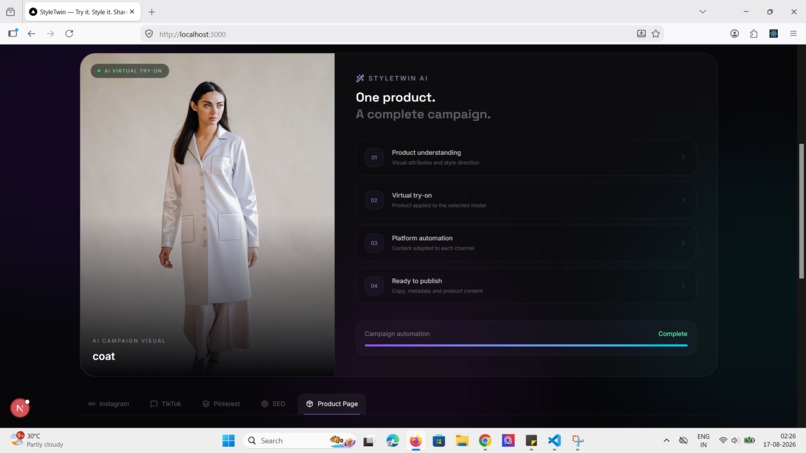Click the 04 step number badge

click(x=374, y=285)
